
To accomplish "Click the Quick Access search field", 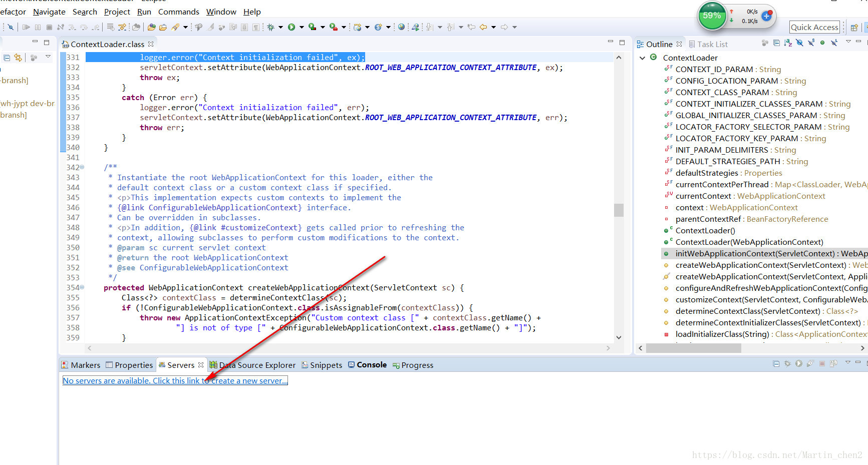I will coord(814,27).
